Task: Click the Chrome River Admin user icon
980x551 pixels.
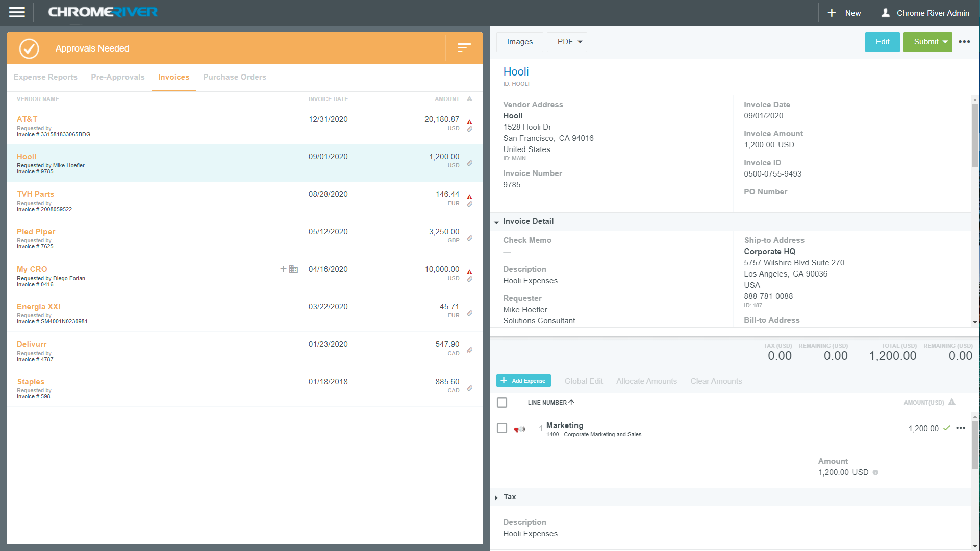Action: pos(885,13)
